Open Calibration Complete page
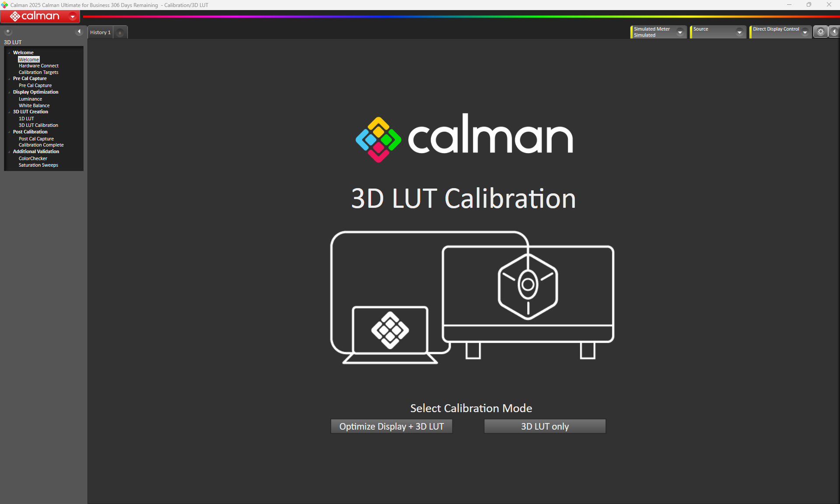 click(x=41, y=145)
